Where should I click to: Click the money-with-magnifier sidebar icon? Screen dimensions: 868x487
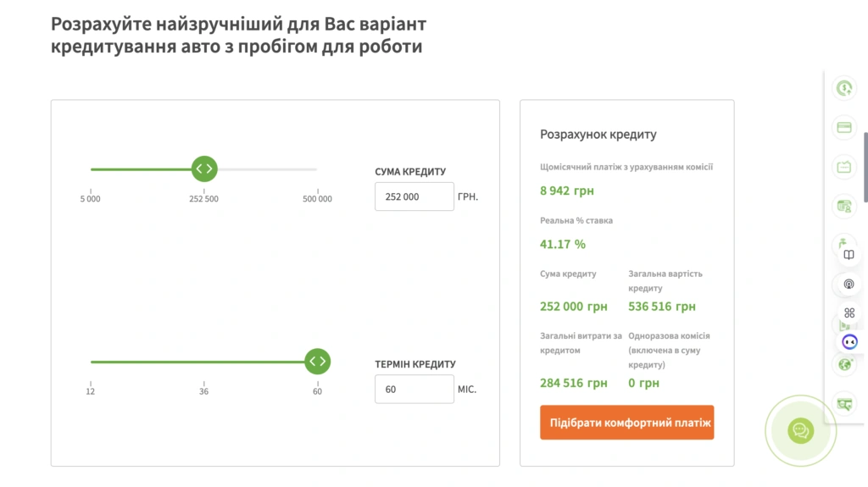point(843,404)
